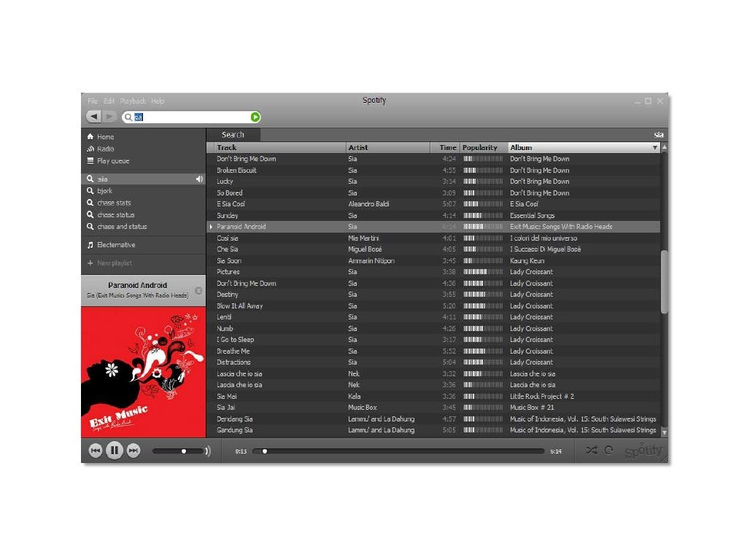Open Radio in the sidebar
Screen dimensions: 747x560
[105, 149]
